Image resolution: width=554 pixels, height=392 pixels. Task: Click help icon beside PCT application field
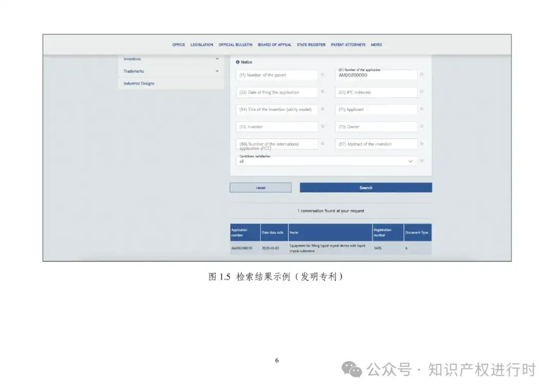(x=323, y=144)
